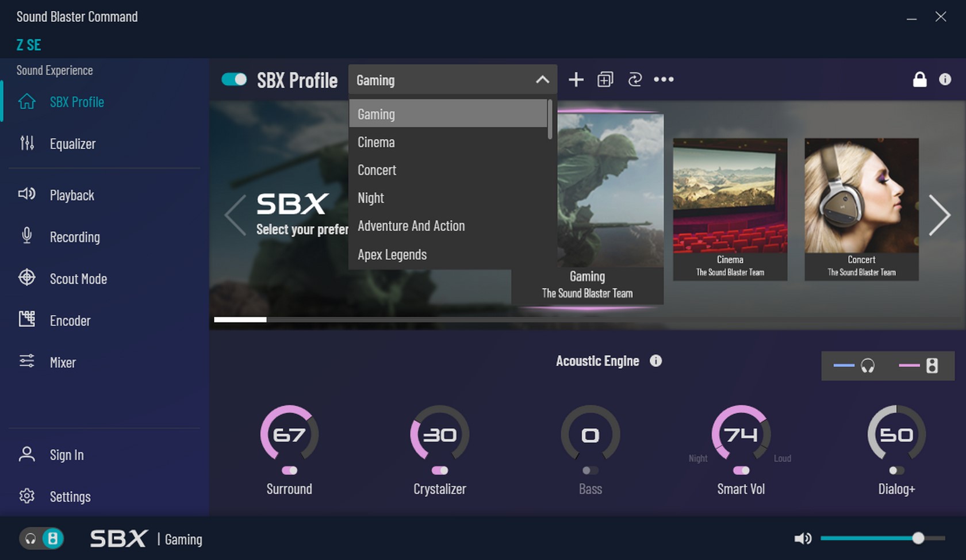This screenshot has height=560, width=966.
Task: Enable the Dialog+ switch
Action: [896, 470]
